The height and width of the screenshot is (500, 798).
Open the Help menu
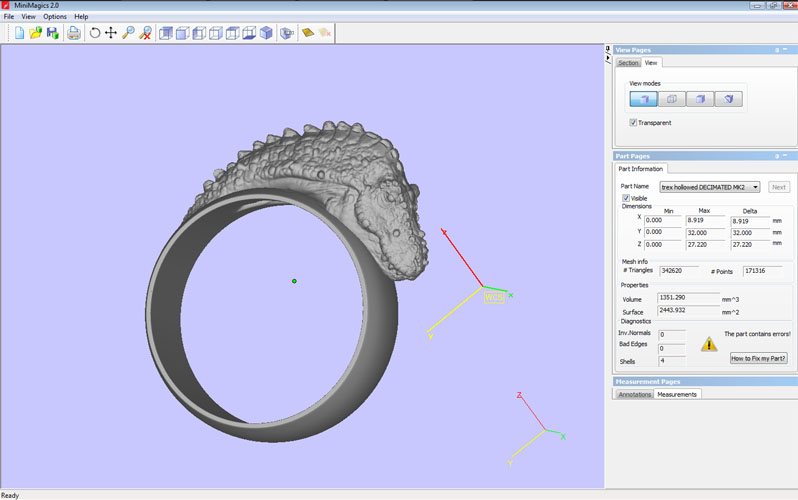pyautogui.click(x=81, y=16)
